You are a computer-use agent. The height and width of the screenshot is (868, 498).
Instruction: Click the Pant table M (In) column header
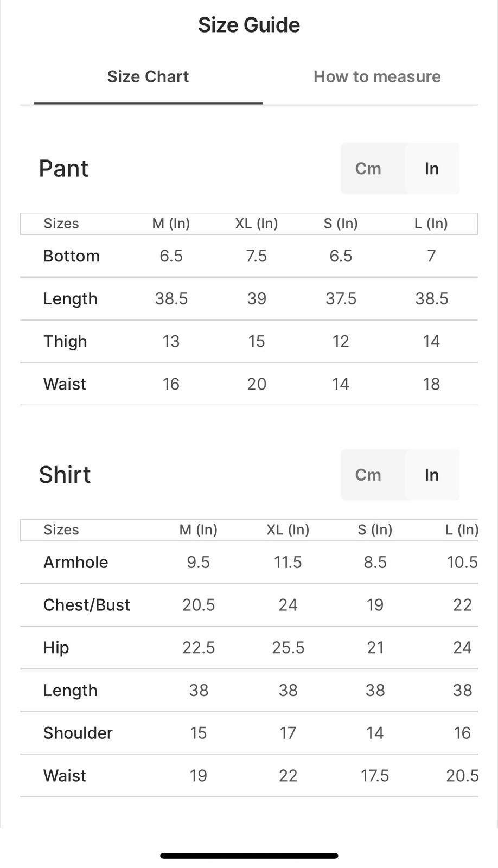click(x=171, y=224)
